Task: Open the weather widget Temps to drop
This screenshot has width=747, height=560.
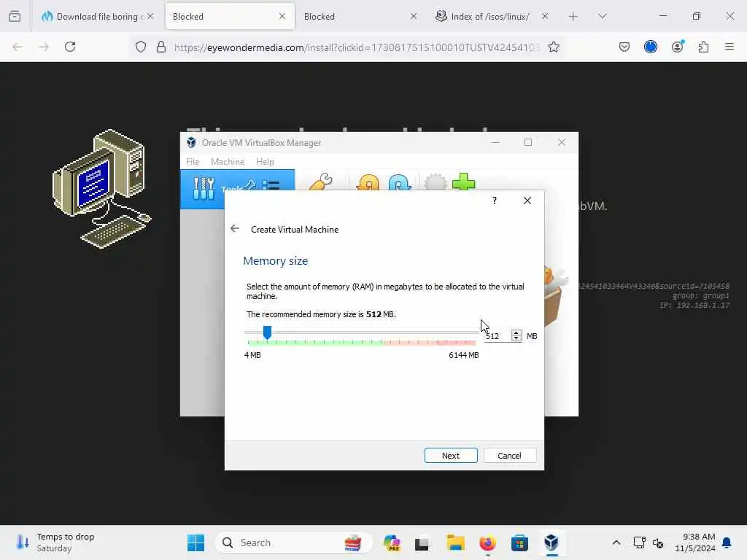Action: (x=55, y=542)
